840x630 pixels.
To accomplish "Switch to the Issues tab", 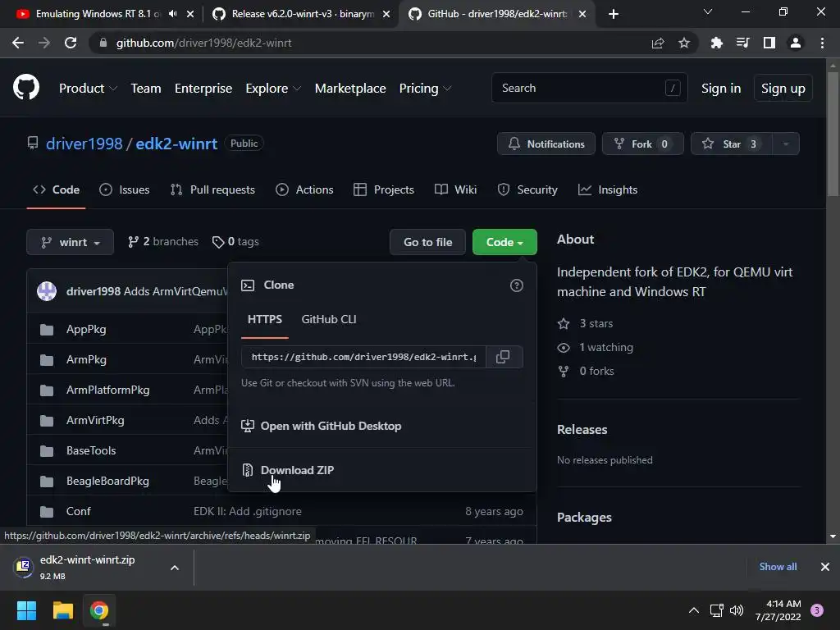I will point(125,189).
